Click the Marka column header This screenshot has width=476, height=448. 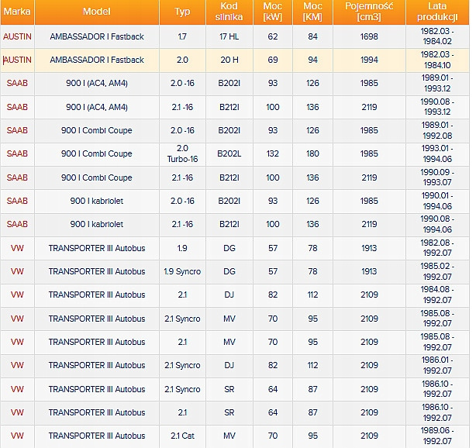[17, 12]
